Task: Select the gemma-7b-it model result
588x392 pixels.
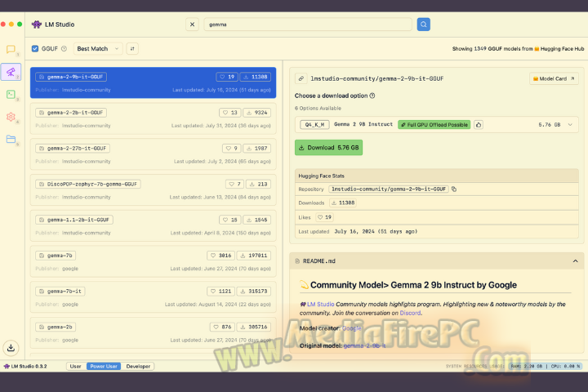Action: (153, 297)
